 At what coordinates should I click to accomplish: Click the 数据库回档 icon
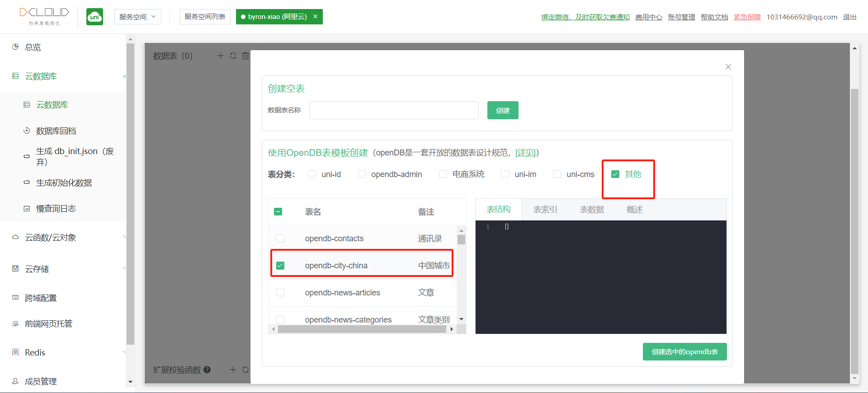click(27, 131)
